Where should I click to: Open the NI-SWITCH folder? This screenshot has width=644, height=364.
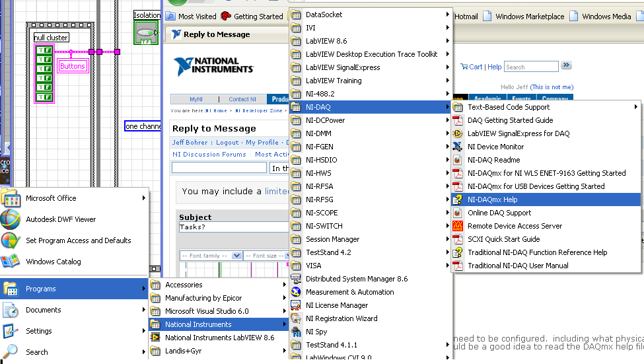[371, 226]
